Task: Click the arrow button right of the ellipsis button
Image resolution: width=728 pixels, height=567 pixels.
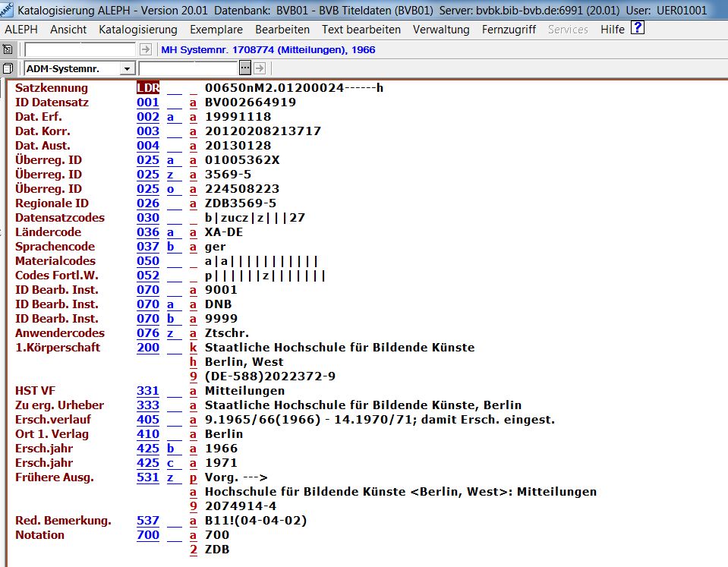Action: [x=259, y=68]
